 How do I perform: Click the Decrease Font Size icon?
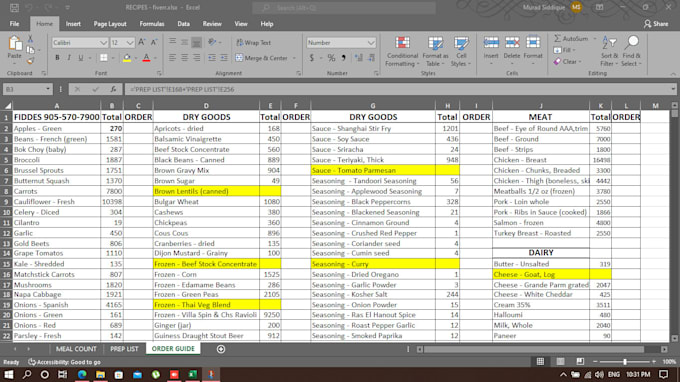click(154, 42)
